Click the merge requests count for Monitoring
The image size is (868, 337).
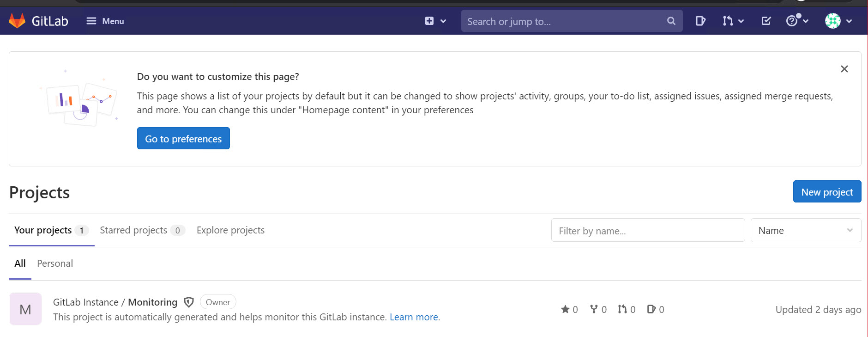[627, 309]
